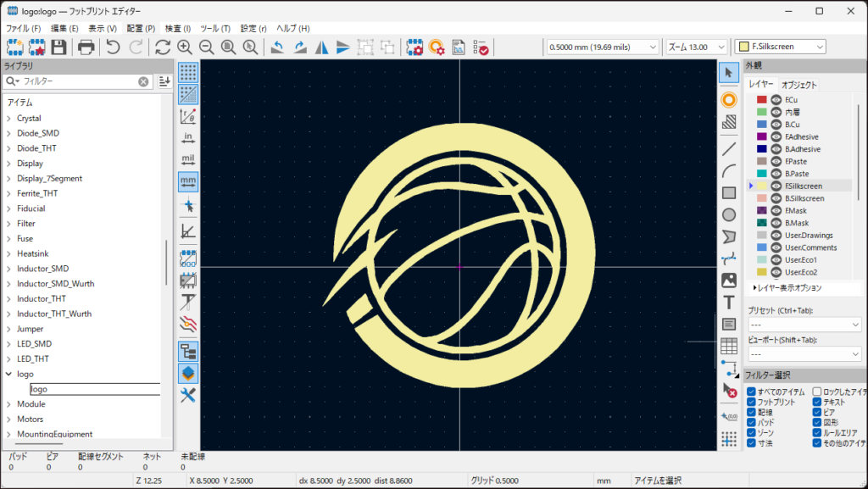This screenshot has width=868, height=489.
Task: Choose the Draw Line tool
Action: 728,149
